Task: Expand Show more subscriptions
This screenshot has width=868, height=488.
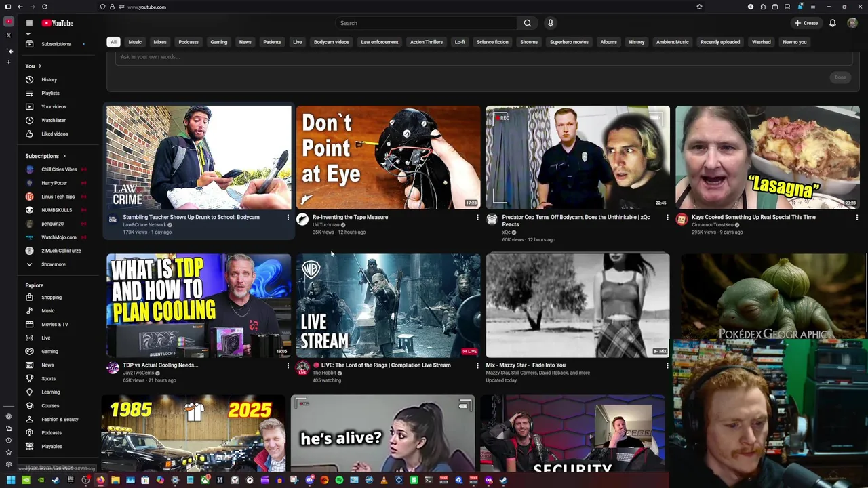Action: pyautogui.click(x=54, y=264)
